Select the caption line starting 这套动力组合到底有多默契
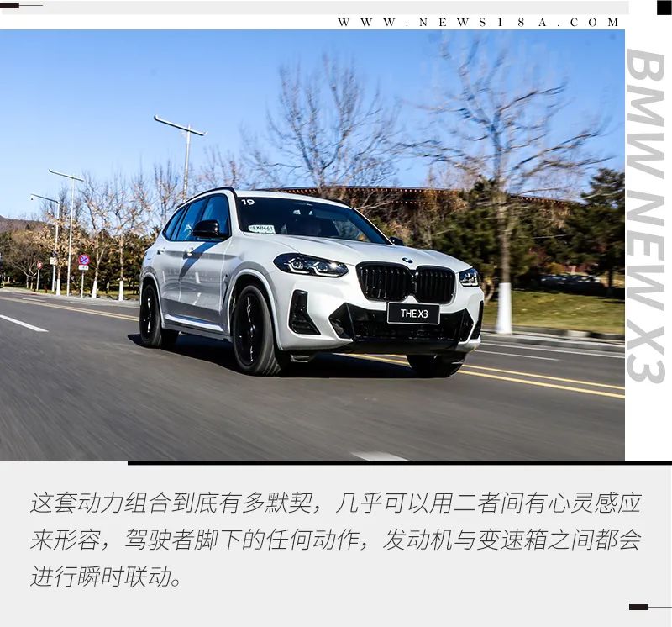The width and height of the screenshot is (672, 627). [x=335, y=503]
